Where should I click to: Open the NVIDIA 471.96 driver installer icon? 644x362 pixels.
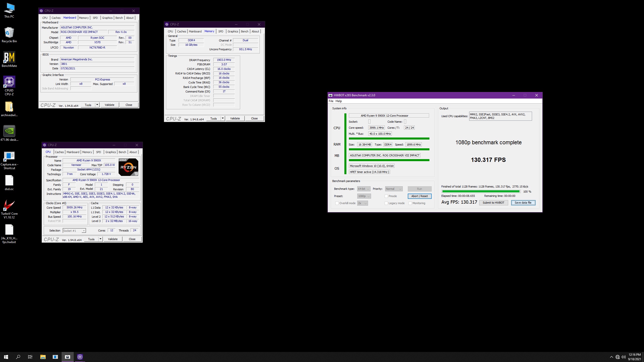(9, 133)
